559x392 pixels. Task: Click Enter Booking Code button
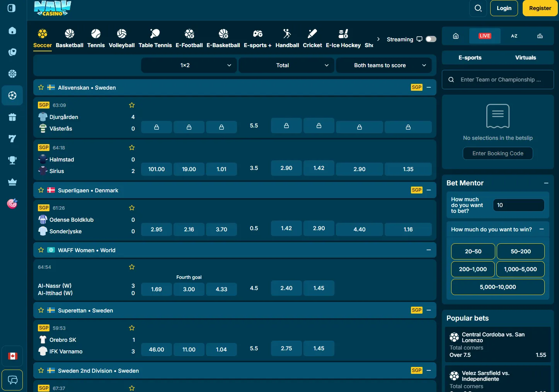498,153
